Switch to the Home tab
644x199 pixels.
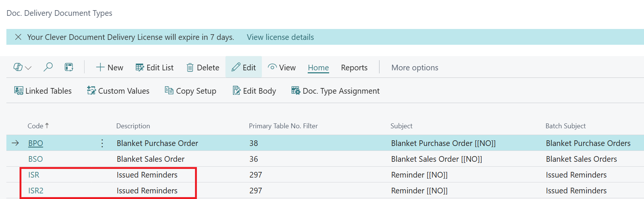click(x=318, y=68)
